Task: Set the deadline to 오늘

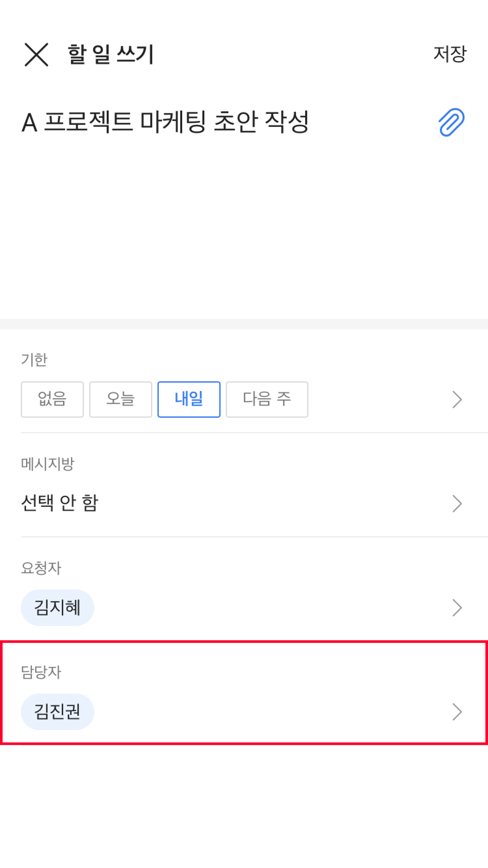Action: (121, 399)
